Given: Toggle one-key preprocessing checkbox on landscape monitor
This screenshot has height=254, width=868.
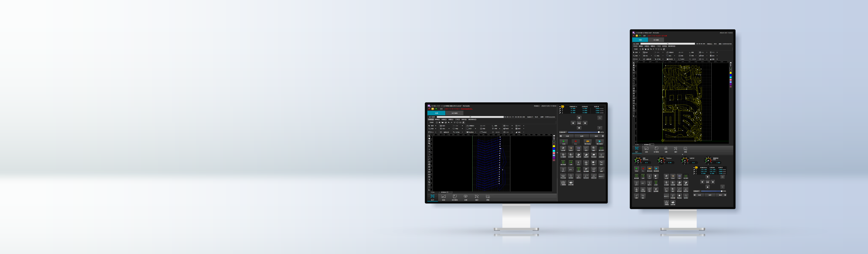Looking at the screenshot, I should [x=441, y=133].
